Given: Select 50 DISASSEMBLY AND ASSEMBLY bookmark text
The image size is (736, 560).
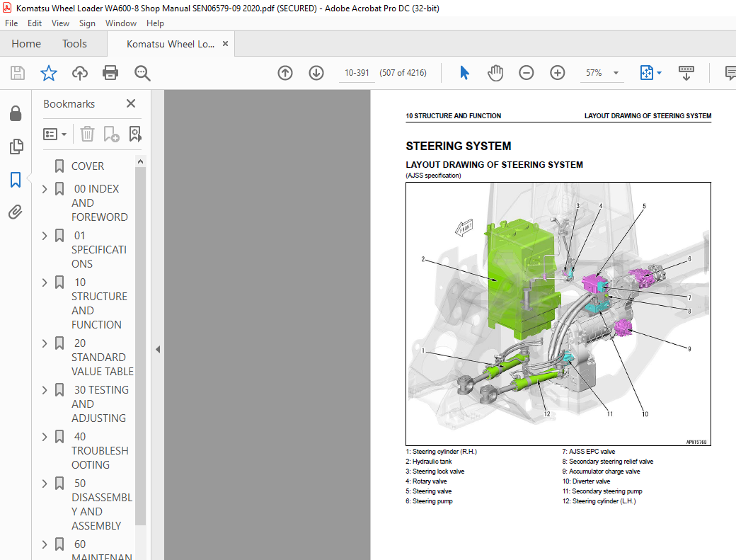Looking at the screenshot, I should click(102, 505).
